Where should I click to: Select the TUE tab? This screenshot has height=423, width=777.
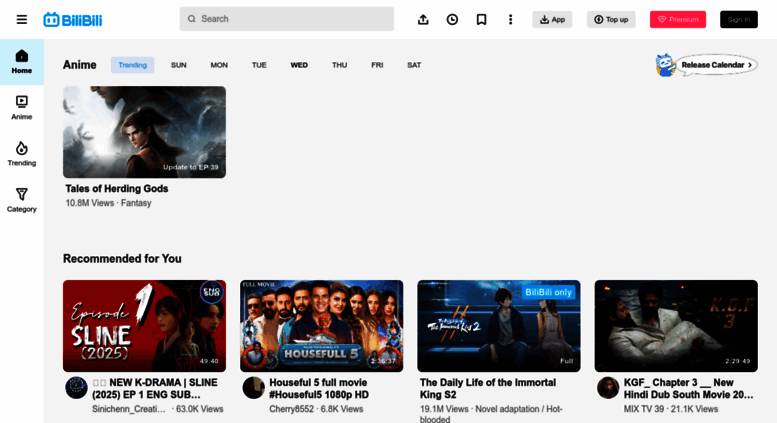pyautogui.click(x=259, y=65)
